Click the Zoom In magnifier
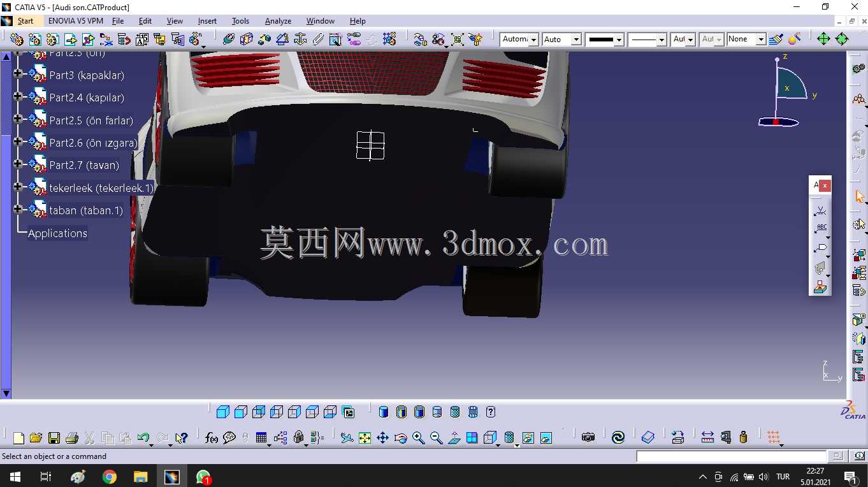The height and width of the screenshot is (487, 868). [418, 438]
